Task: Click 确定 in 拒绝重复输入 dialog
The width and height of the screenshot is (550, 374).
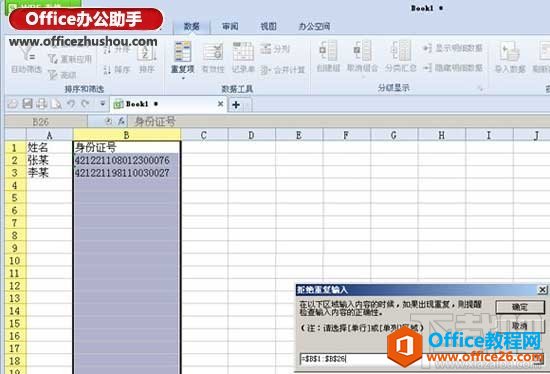Action: pyautogui.click(x=519, y=307)
